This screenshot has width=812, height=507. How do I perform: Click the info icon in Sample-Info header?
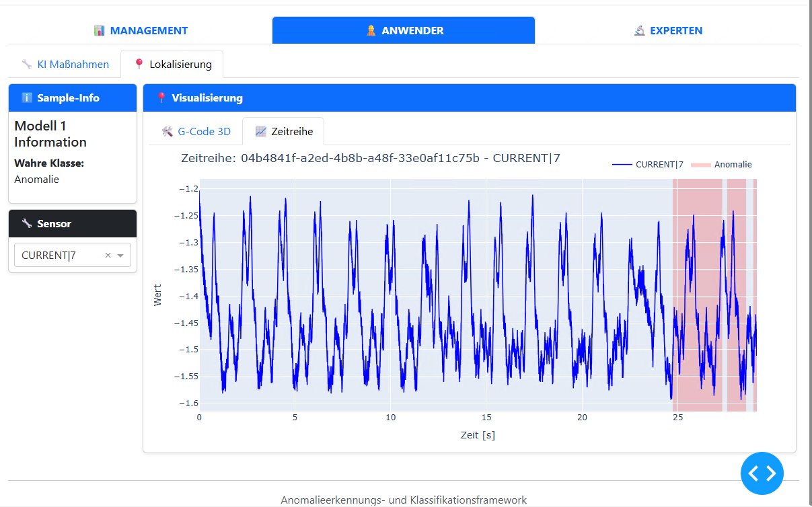point(26,97)
